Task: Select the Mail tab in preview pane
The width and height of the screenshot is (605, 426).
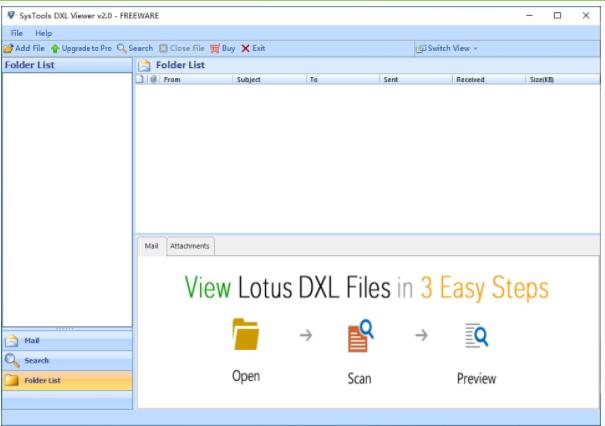Action: (x=151, y=246)
